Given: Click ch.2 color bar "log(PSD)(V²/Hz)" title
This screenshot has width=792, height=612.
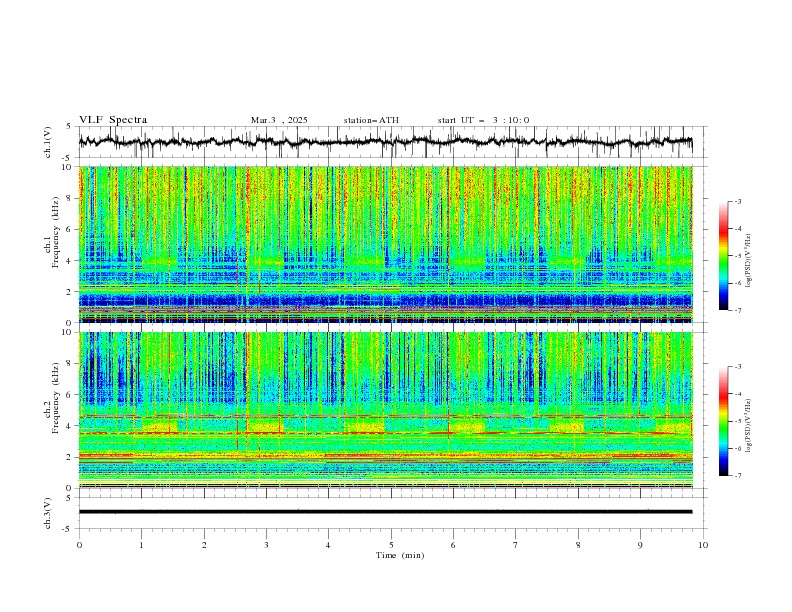Looking at the screenshot, I should point(748,425).
